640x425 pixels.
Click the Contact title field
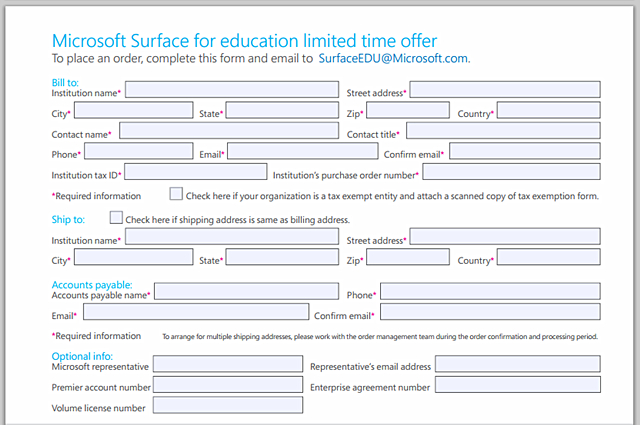[502, 130]
